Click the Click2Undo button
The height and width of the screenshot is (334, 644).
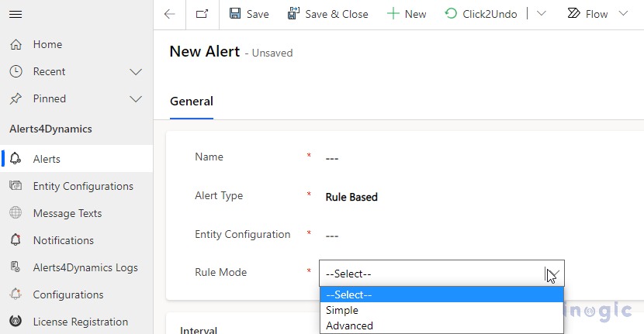pos(481,15)
